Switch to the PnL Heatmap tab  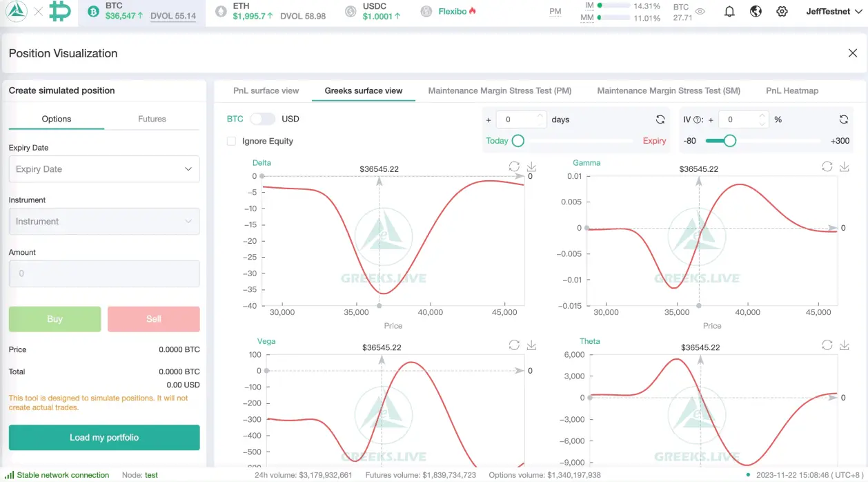[x=791, y=90]
